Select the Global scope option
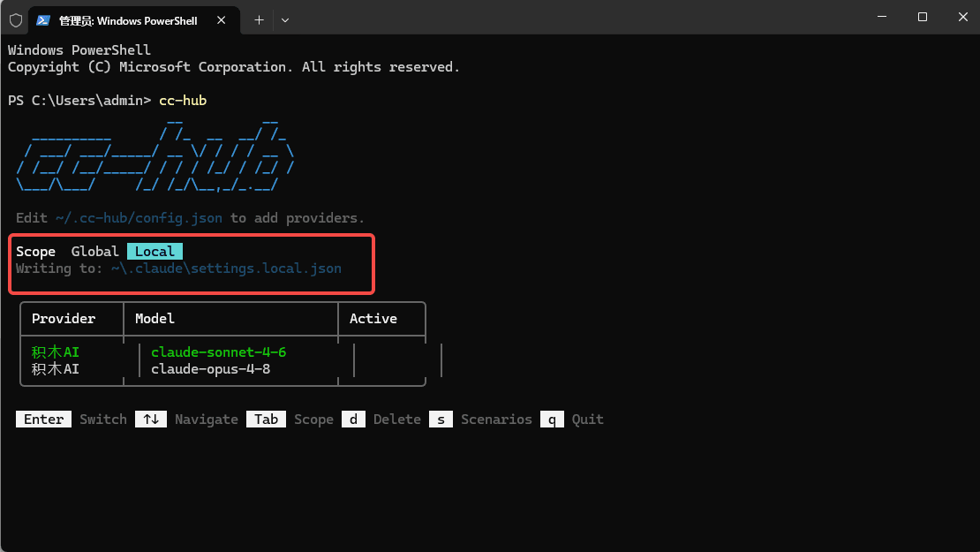 pos(94,252)
